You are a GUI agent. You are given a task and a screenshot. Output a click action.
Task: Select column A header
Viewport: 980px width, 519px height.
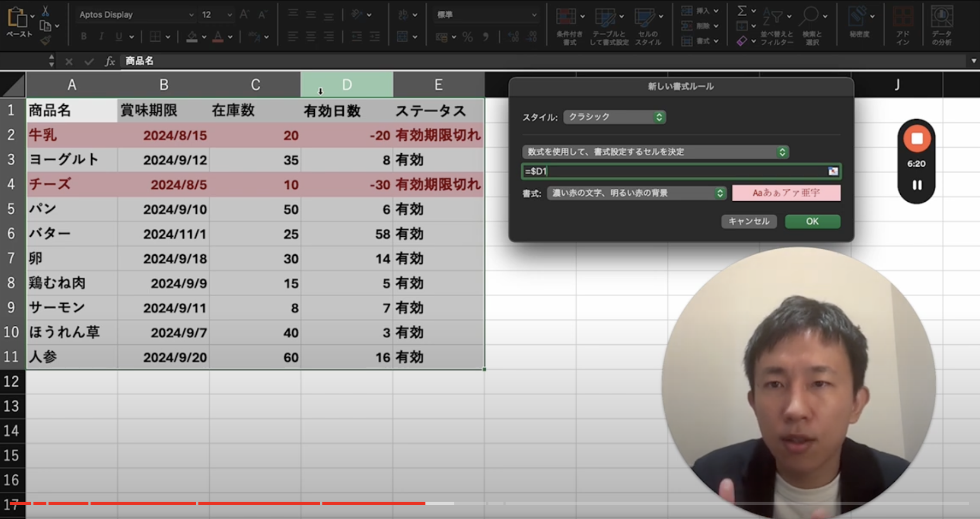(x=72, y=85)
